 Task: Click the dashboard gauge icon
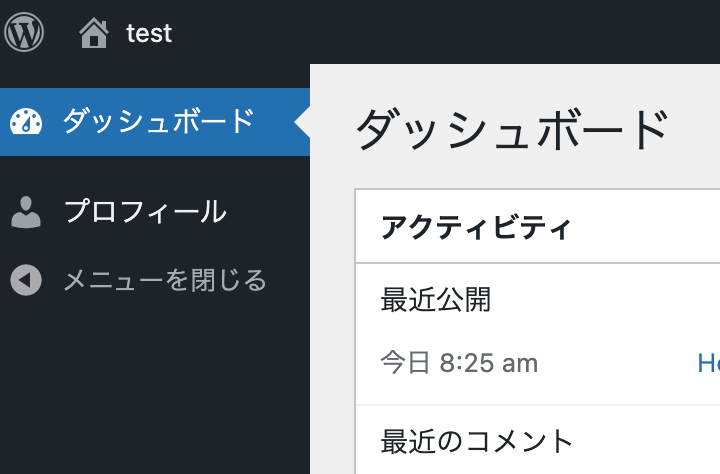coord(26,122)
